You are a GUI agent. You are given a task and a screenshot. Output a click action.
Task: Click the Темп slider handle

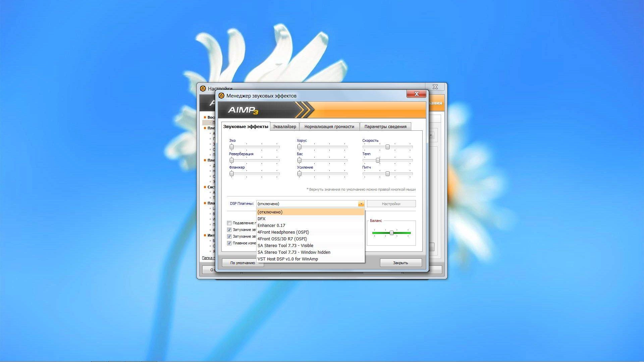pyautogui.click(x=378, y=160)
